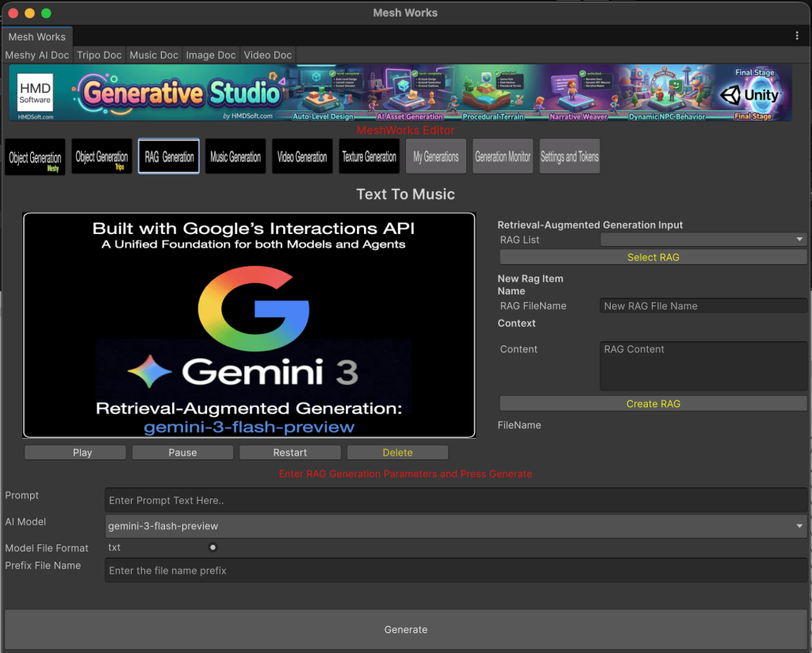Open the Music Doc tab
Screen dimensions: 812x653
154,55
